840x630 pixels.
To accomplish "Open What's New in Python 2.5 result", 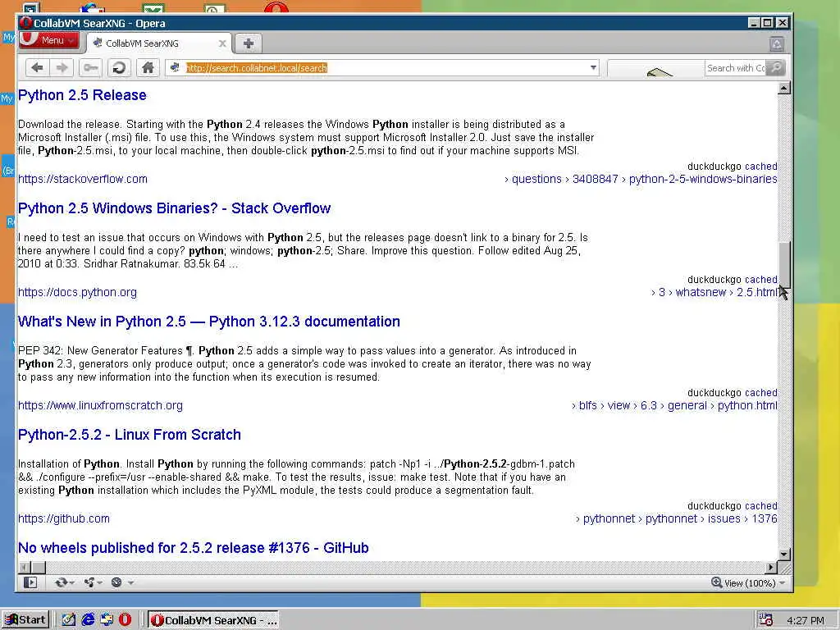I will pos(209,322).
